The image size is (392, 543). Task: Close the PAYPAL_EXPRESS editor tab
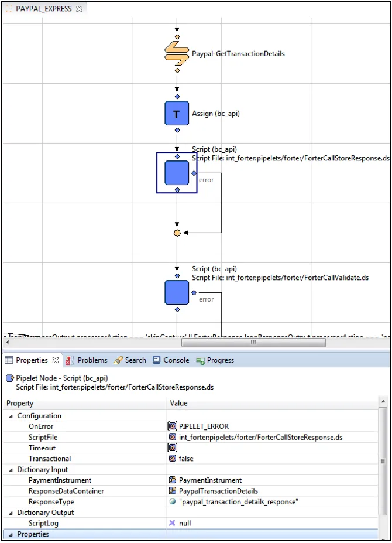pos(80,9)
